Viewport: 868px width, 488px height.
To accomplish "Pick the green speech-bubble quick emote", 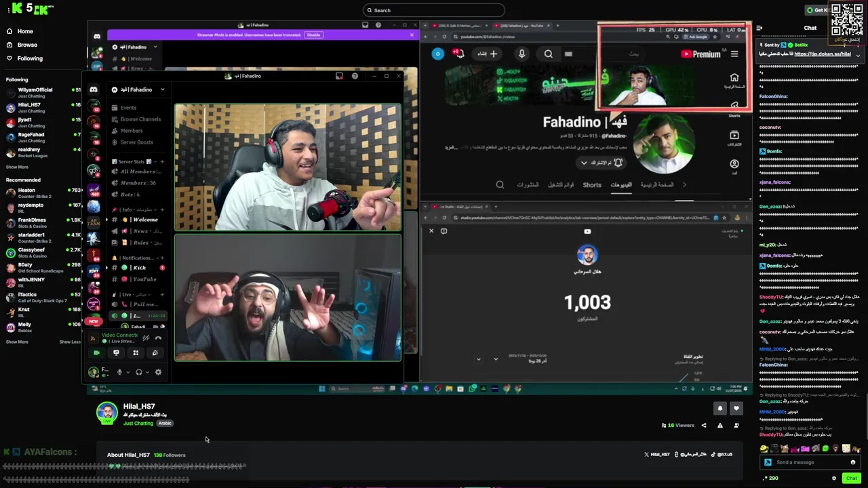I will coord(825,449).
